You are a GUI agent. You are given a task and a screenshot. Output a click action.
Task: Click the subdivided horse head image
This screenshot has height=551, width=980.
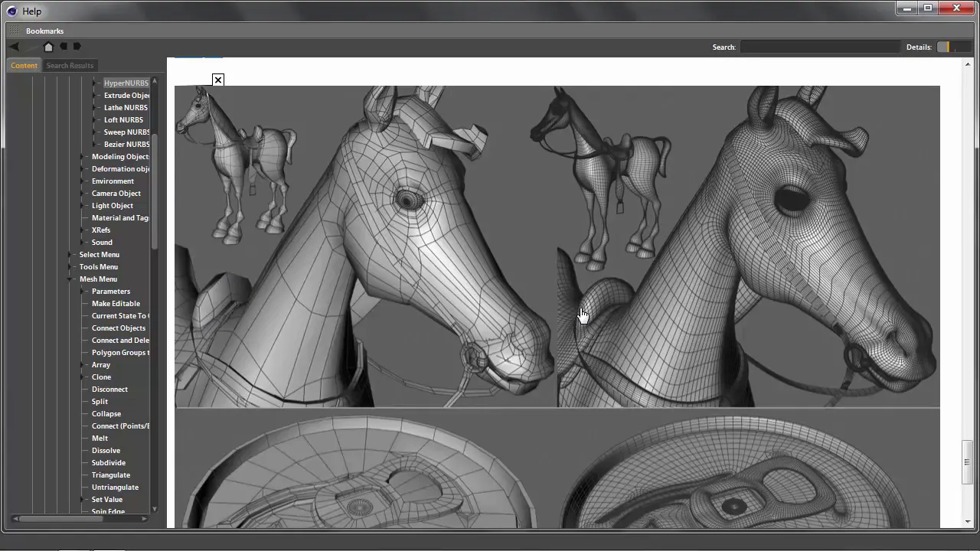[749, 246]
